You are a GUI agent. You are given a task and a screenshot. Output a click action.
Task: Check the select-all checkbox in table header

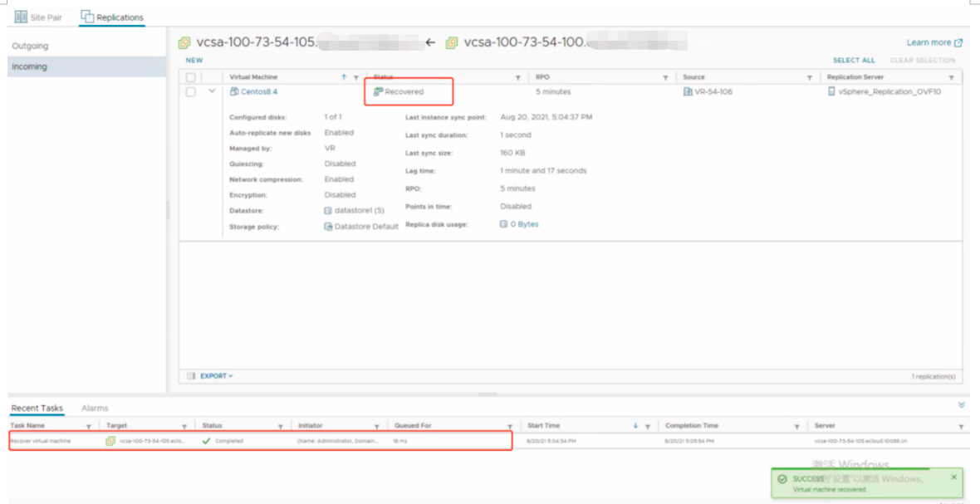click(x=190, y=76)
